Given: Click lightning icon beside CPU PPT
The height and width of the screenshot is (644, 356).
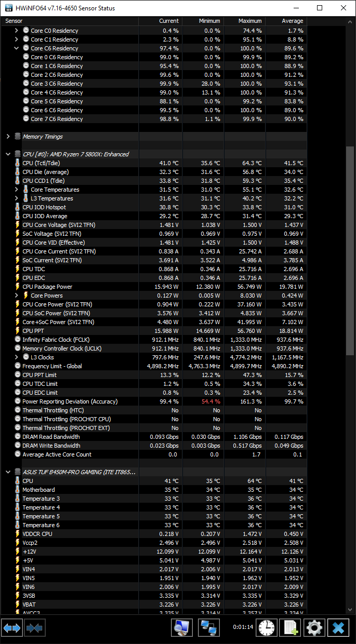Looking at the screenshot, I should [18, 331].
